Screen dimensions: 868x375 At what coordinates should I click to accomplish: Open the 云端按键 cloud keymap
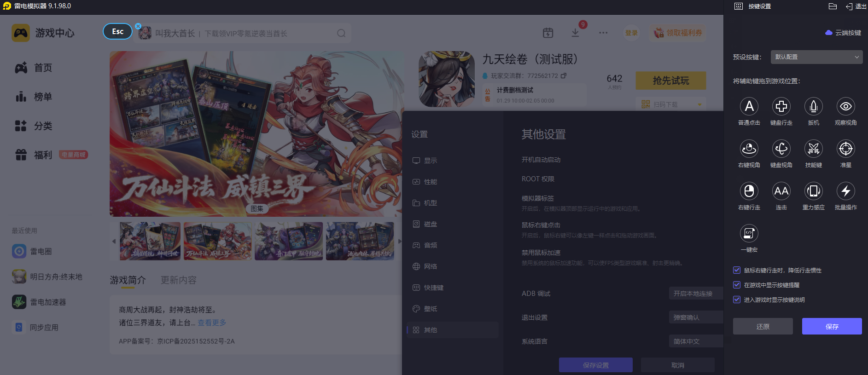843,33
